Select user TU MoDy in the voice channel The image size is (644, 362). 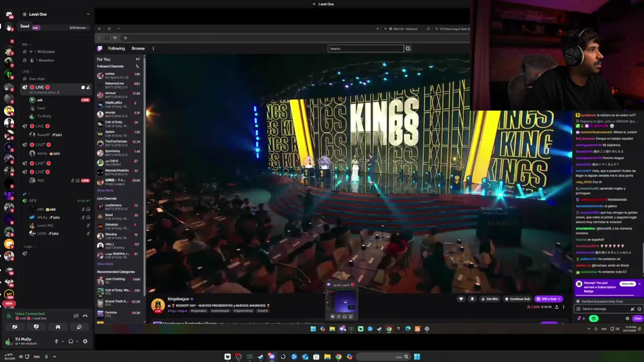point(44,116)
